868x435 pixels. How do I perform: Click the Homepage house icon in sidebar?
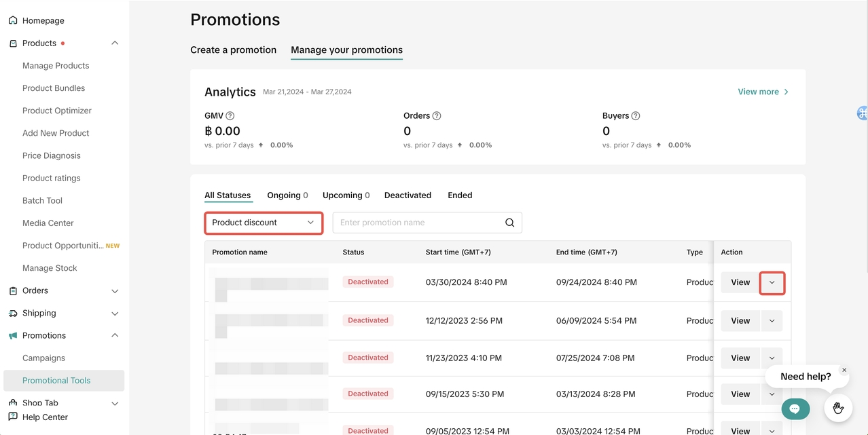click(13, 20)
